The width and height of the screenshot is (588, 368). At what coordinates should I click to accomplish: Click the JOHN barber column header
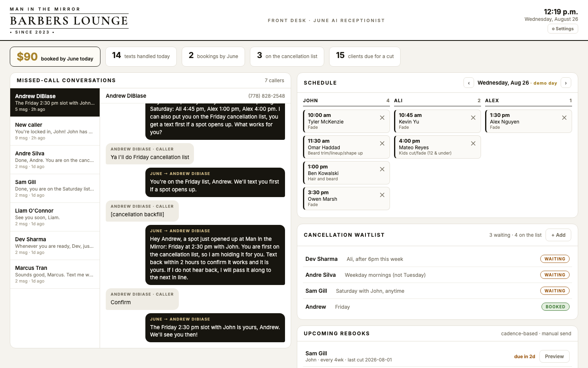[346, 101]
